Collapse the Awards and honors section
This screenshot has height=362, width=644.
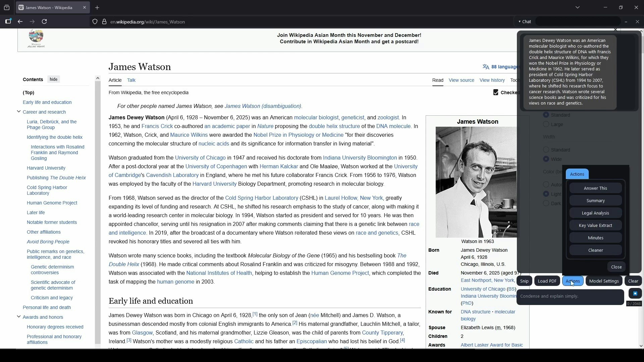(19, 317)
